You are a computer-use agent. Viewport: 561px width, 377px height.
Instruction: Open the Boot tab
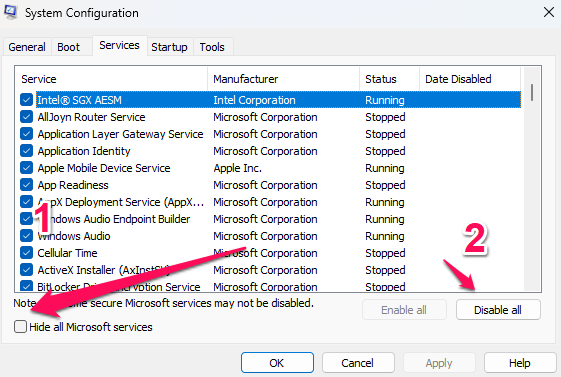click(x=69, y=47)
